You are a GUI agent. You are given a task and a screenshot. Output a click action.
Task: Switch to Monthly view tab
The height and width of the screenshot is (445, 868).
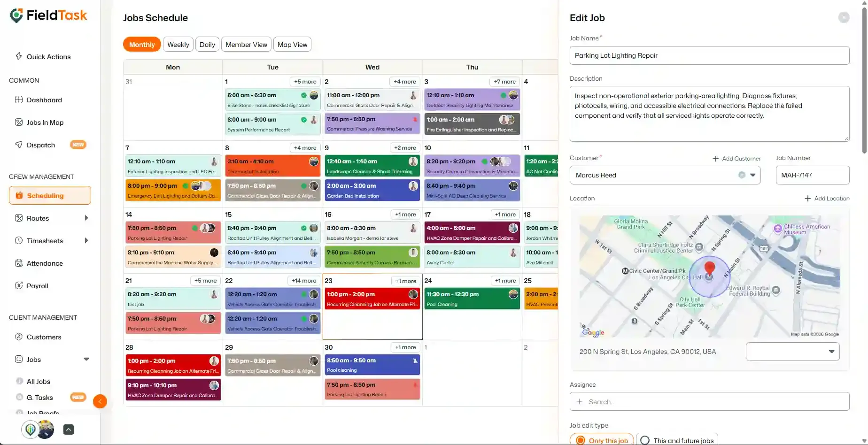(142, 45)
